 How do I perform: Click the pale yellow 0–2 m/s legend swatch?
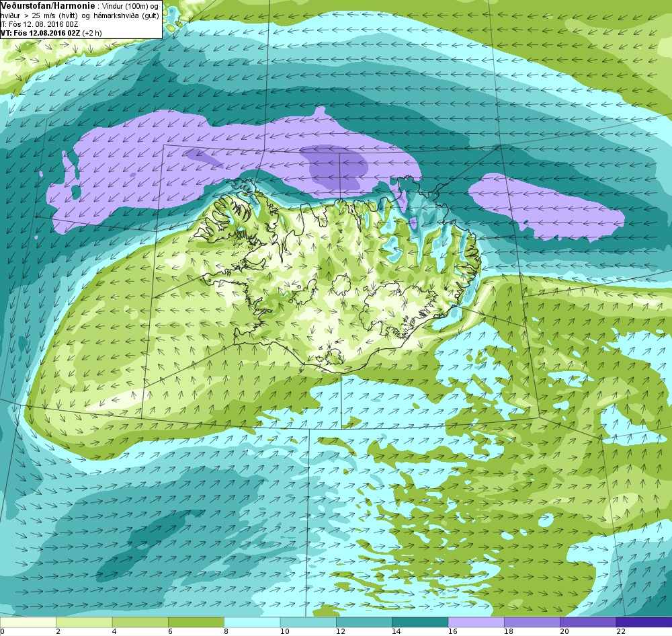coord(28,621)
